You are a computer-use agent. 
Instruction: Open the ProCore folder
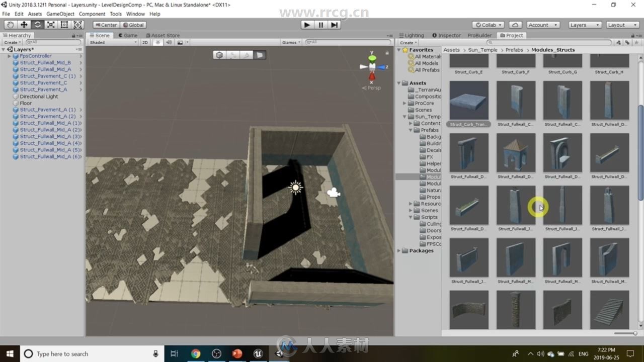(424, 103)
